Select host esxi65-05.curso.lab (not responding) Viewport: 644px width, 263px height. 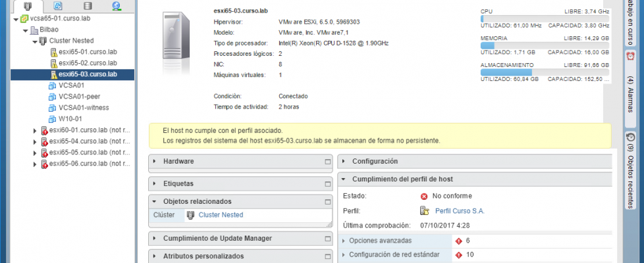90,153
